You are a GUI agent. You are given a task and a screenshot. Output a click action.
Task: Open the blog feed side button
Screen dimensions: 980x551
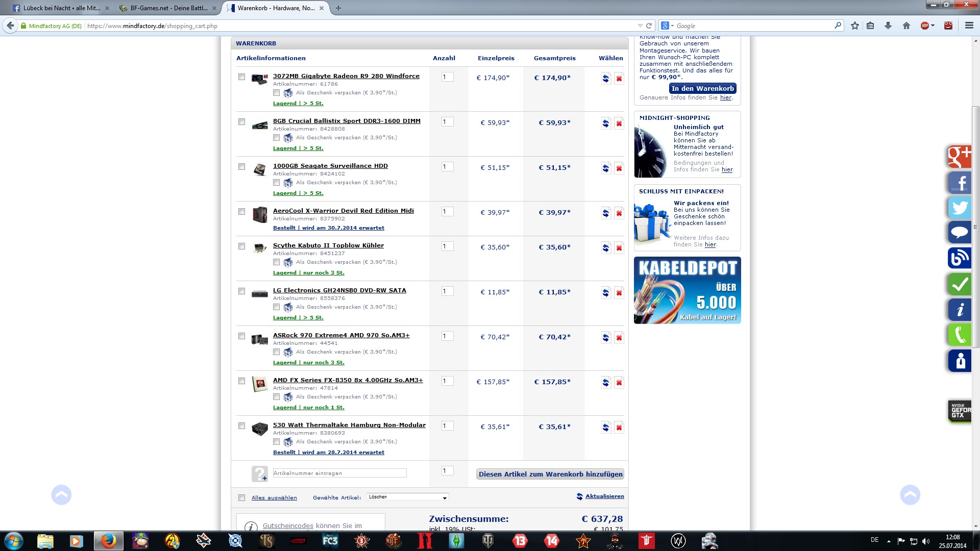point(960,258)
